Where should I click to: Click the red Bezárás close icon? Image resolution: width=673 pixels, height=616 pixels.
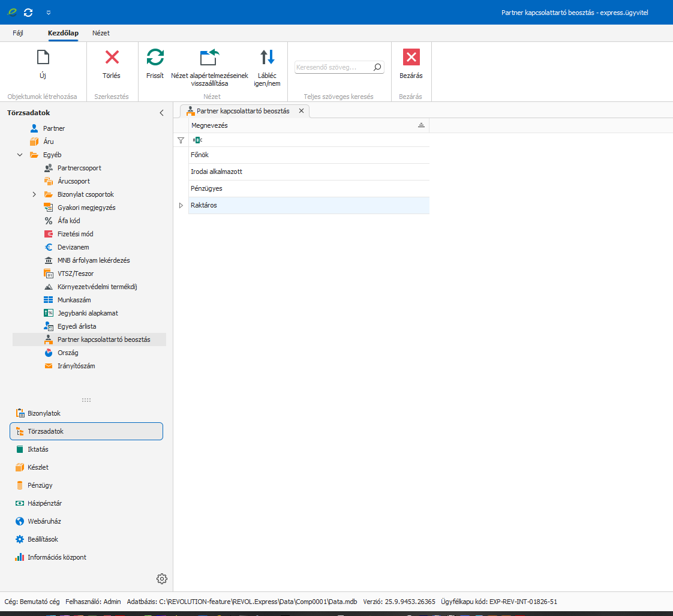411,58
